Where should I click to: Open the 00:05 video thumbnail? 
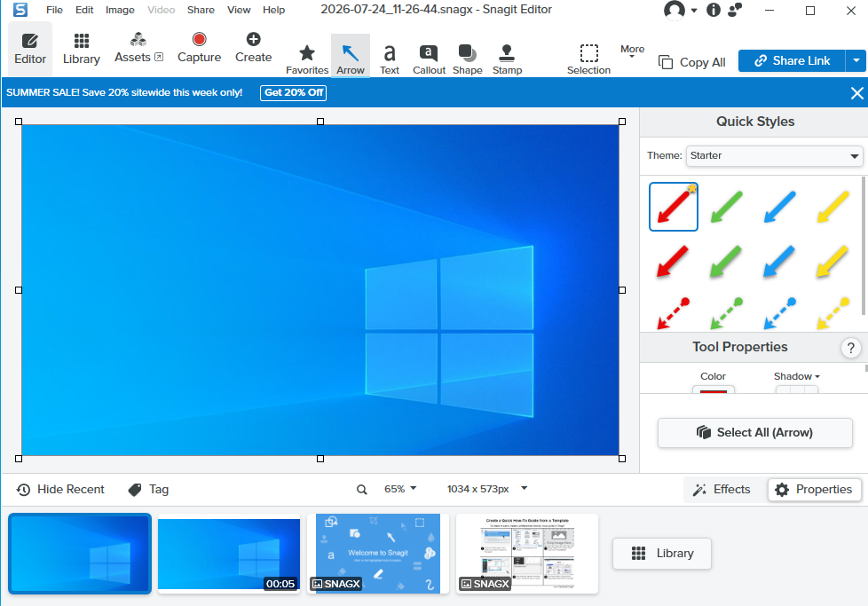229,554
